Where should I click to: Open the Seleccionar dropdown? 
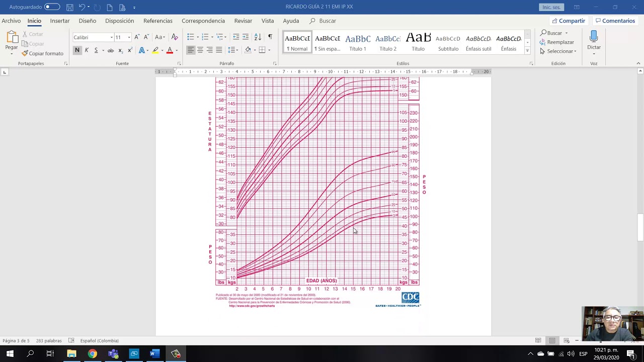point(558,51)
